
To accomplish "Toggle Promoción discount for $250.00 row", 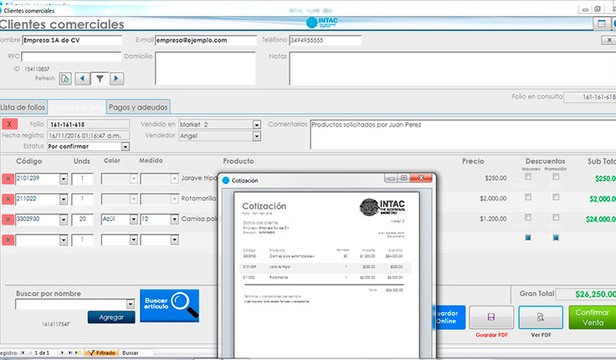I will pos(556,177).
